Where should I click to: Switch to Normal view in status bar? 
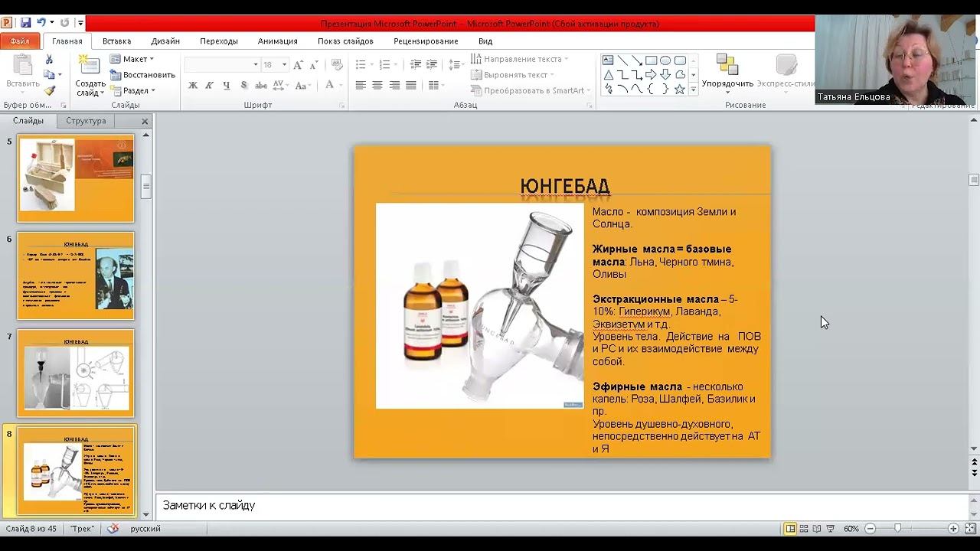[790, 529]
